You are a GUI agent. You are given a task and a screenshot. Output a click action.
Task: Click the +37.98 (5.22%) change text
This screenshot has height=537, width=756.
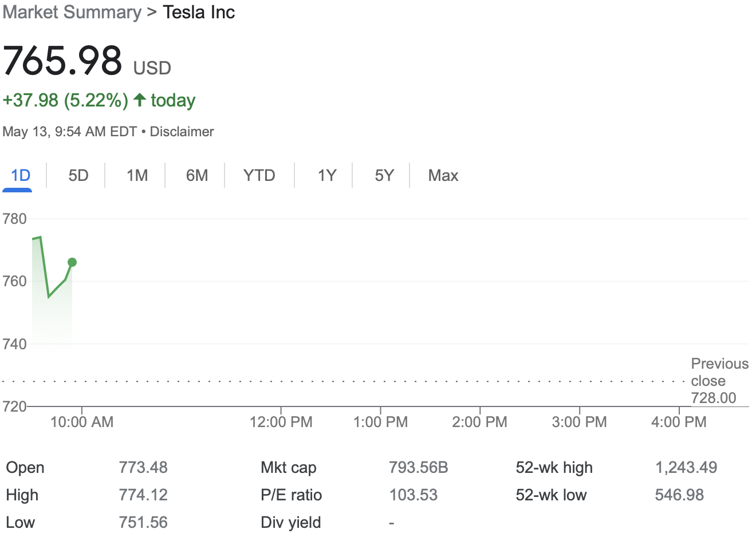65,100
